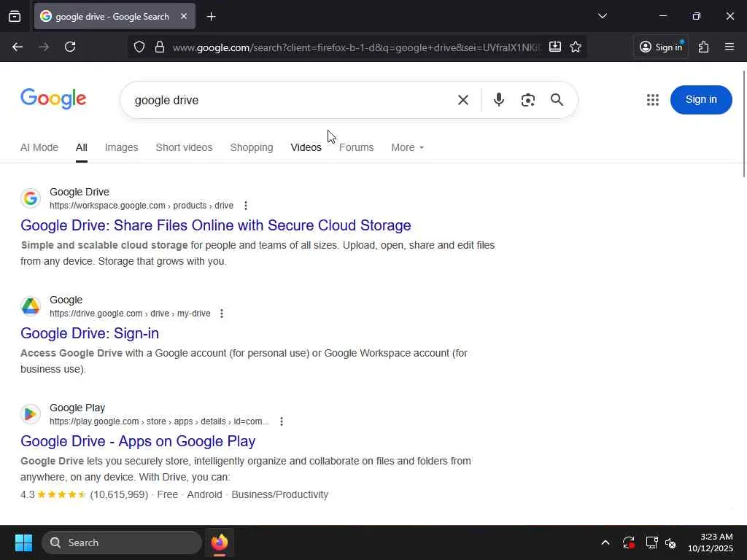
Task: Switch to Short videos tab
Action: [184, 147]
